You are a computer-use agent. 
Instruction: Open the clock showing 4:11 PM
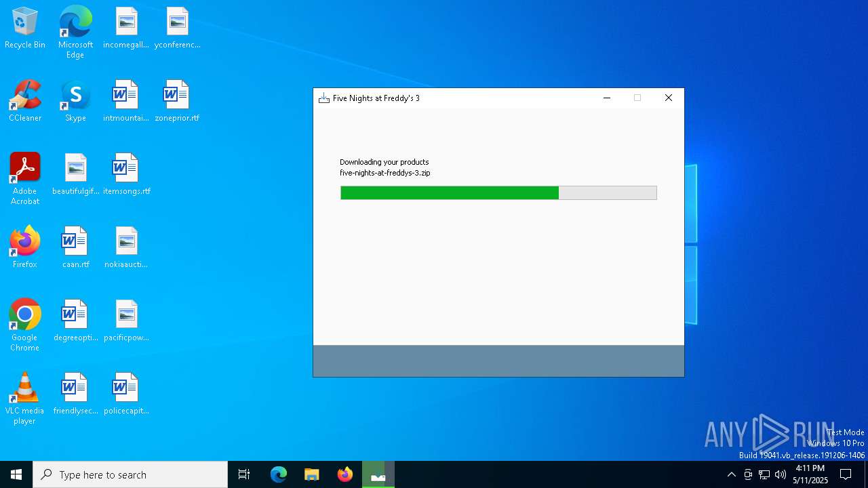coord(810,474)
